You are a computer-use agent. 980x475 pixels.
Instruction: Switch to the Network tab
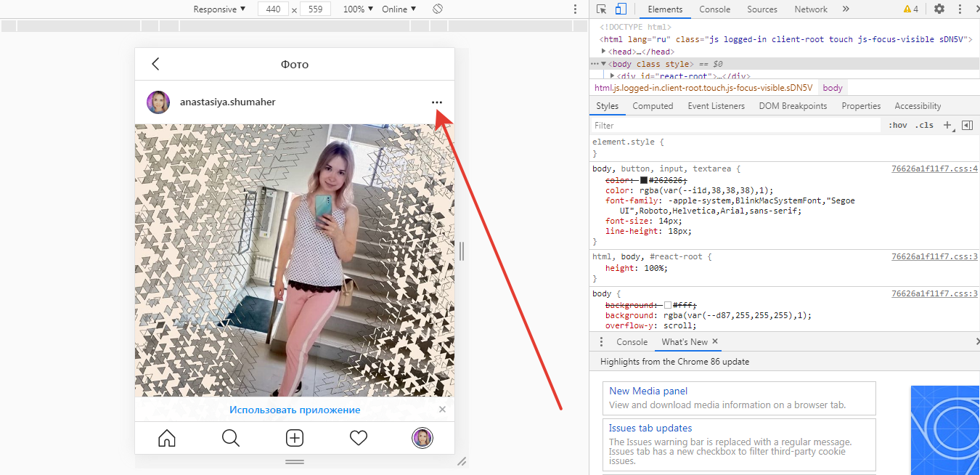pos(811,9)
